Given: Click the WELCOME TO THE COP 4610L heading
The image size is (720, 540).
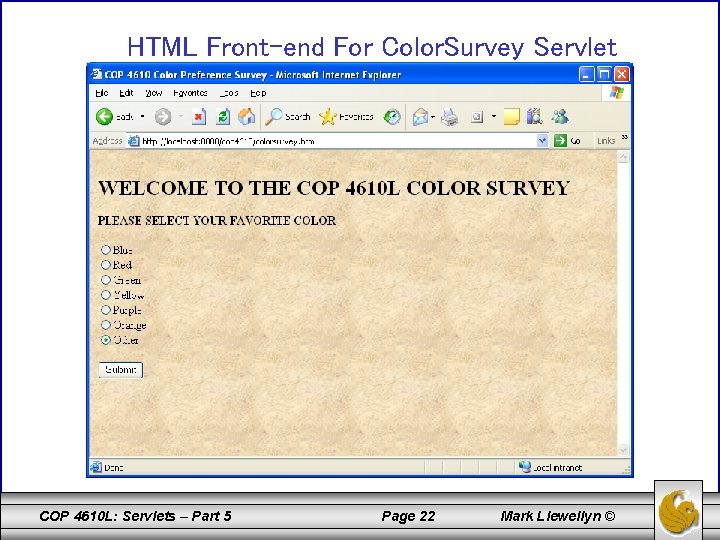Looking at the screenshot, I should (334, 188).
